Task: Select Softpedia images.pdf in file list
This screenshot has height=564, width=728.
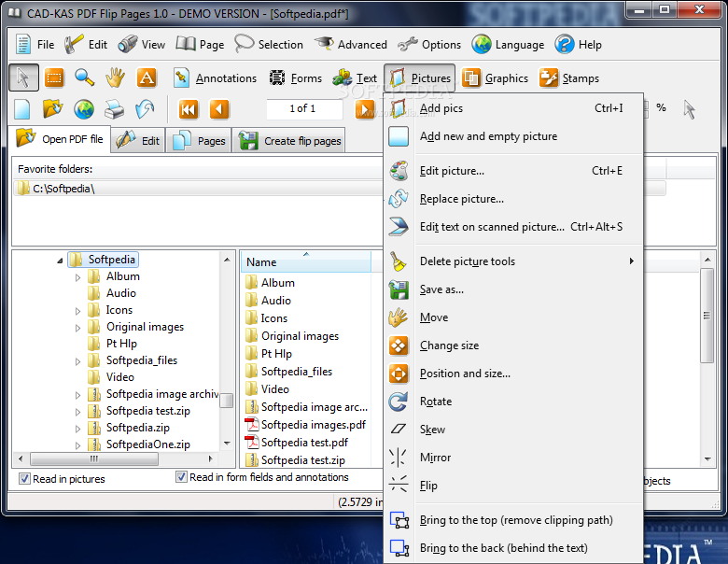Action: [305, 425]
